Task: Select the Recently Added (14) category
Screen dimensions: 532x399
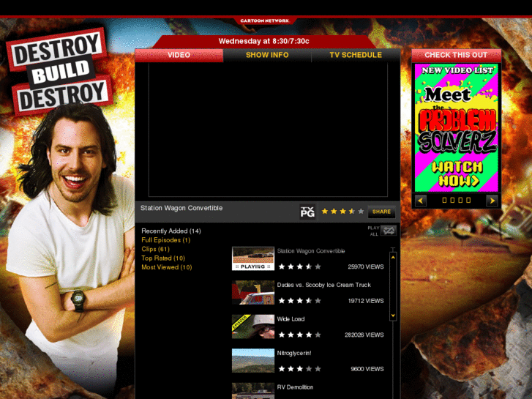Action: click(171, 231)
